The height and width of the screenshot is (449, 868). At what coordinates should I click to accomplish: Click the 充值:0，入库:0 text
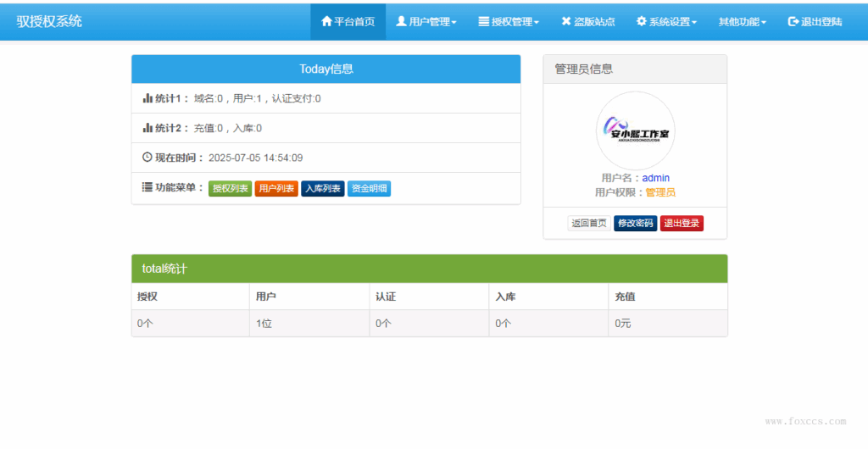click(227, 128)
